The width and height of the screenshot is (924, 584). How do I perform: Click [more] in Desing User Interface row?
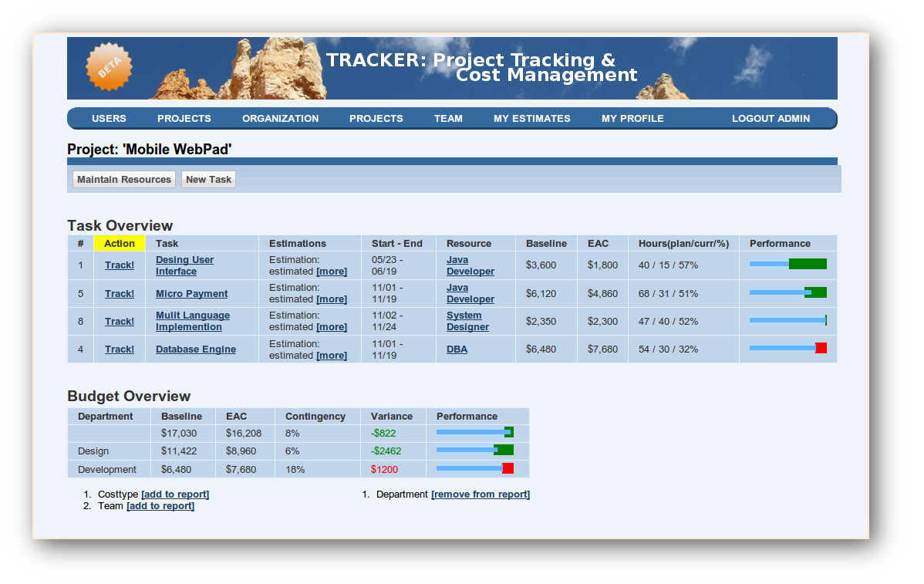(332, 271)
